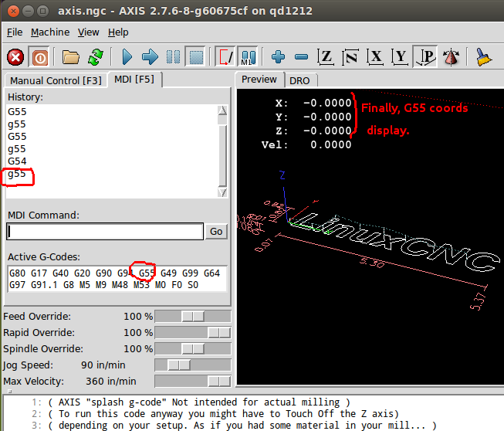
Task: Select the MDI [F5] tab
Action: (134, 80)
